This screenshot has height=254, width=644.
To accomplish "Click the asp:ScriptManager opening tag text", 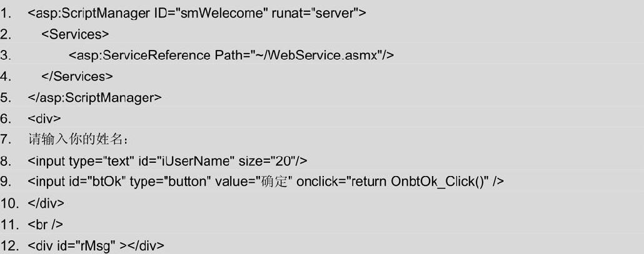I will [x=89, y=14].
